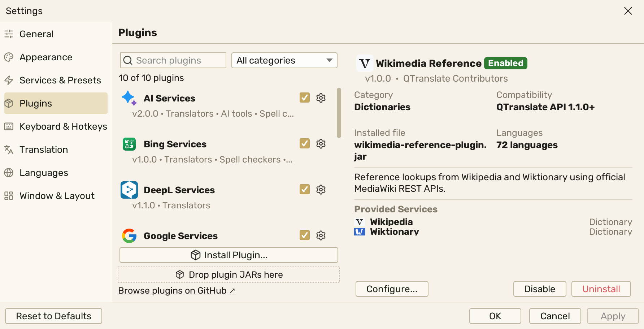Click the 10 of 10 plugins count
This screenshot has height=329, width=644.
(x=151, y=78)
